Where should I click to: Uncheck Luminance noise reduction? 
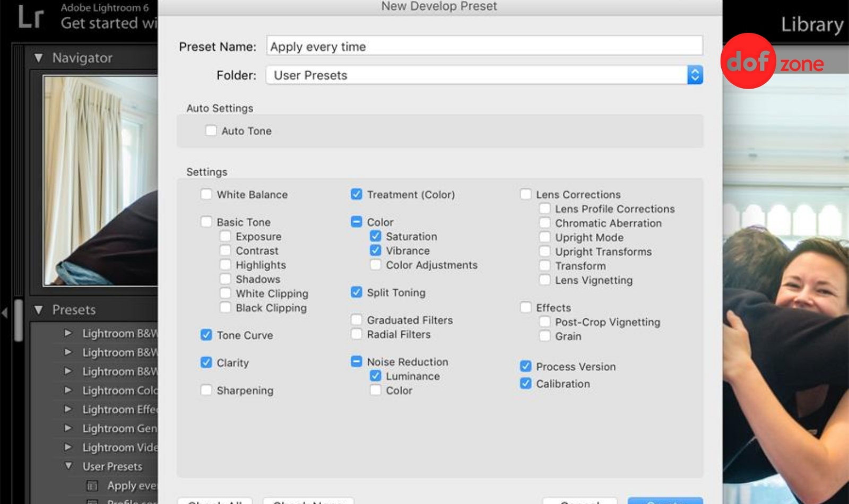376,376
